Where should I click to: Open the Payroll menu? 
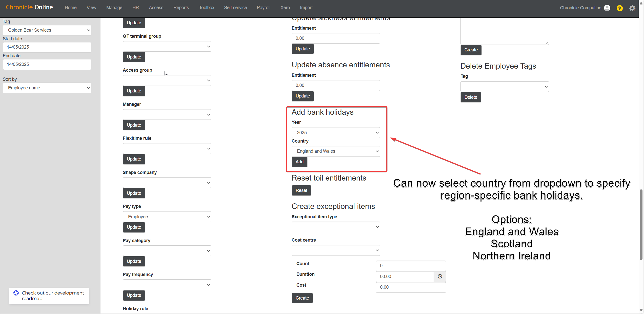pyautogui.click(x=263, y=8)
